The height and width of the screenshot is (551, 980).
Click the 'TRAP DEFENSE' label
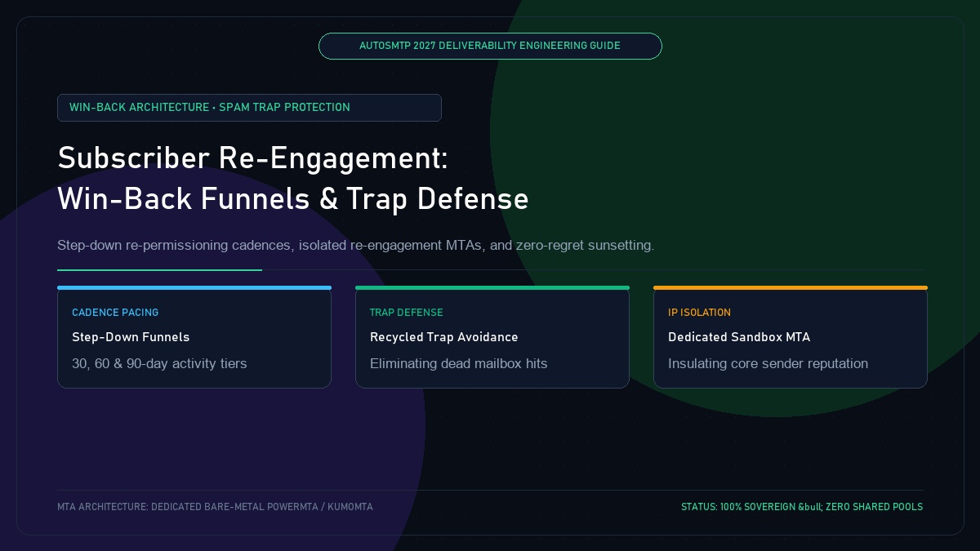coord(407,313)
